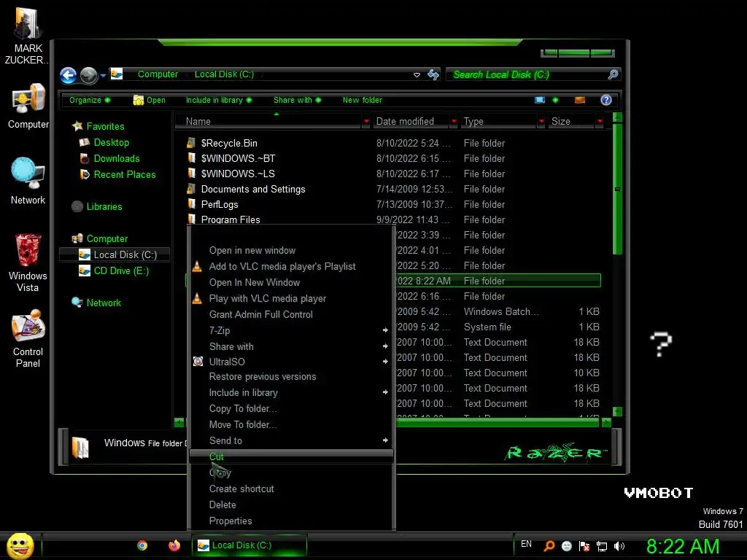The image size is (747, 560).
Task: Launch Firefox from the taskbar
Action: 174,545
